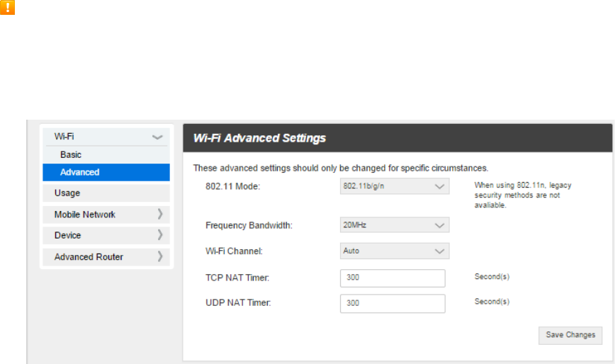Open the Mobile Network section
Viewport: 615px width, 364px height.
click(106, 215)
